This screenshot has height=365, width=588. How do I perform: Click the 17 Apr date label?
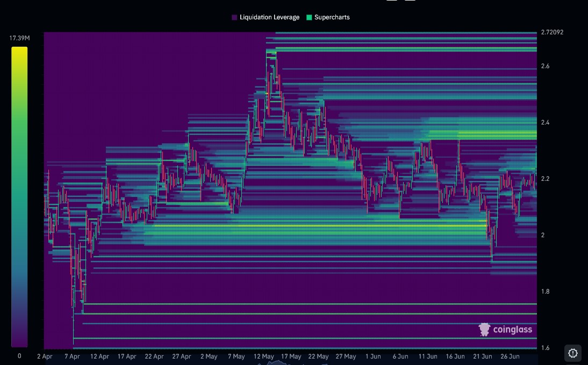pos(127,356)
